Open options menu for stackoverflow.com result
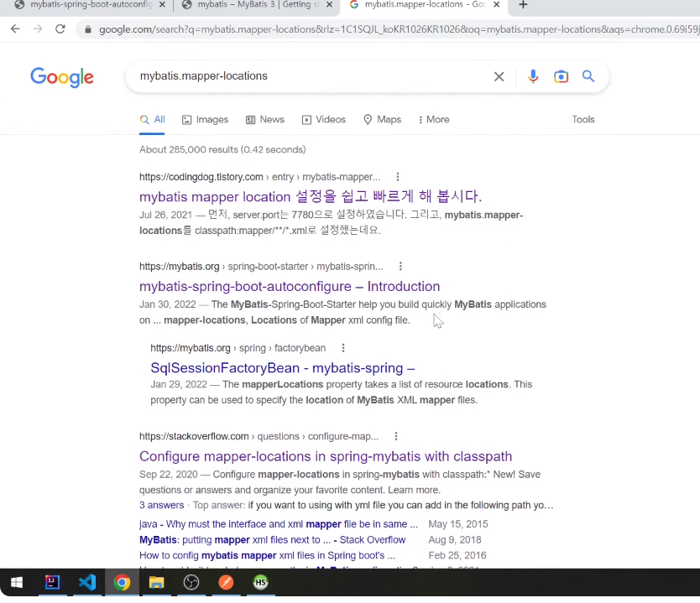 [x=396, y=436]
